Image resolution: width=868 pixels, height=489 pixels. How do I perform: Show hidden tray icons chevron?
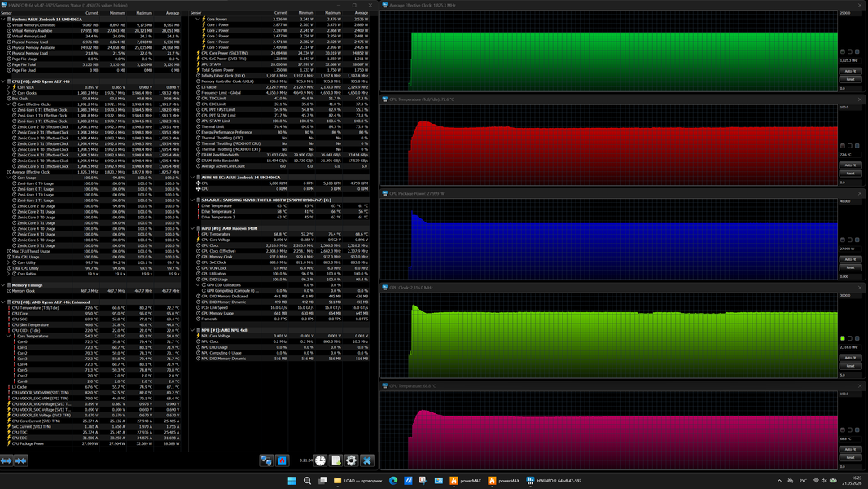[x=779, y=481]
